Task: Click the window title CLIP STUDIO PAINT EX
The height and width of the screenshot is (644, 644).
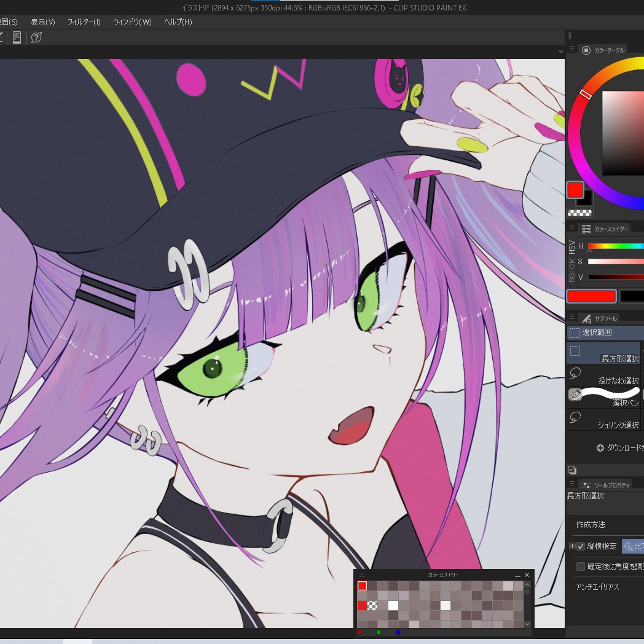Action: click(x=430, y=8)
